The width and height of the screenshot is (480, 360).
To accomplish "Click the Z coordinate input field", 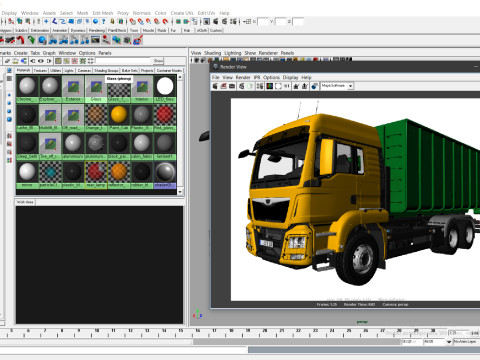I will 298,22.
